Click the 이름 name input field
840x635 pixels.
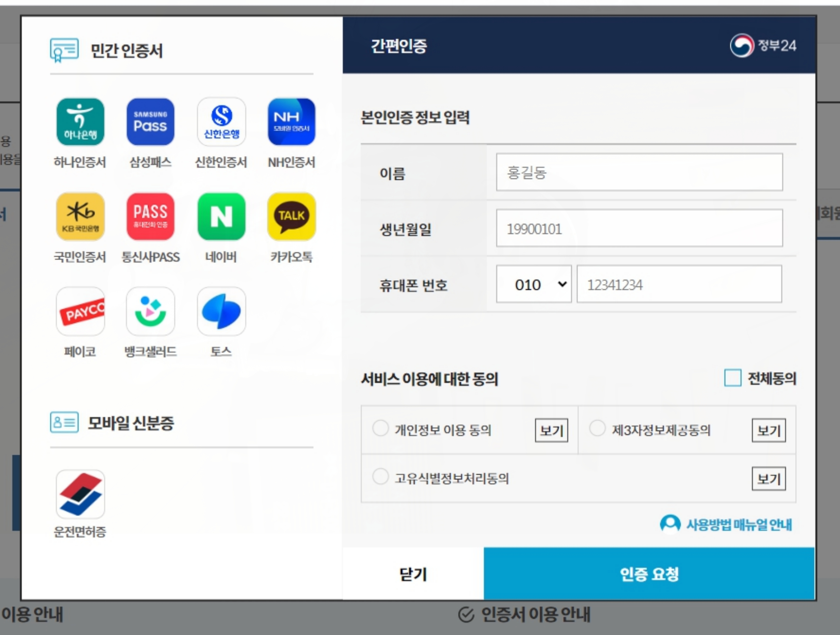click(x=639, y=172)
